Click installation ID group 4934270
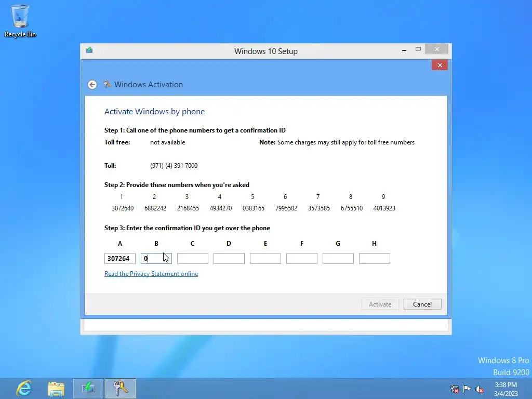The width and height of the screenshot is (532, 399). tap(220, 208)
